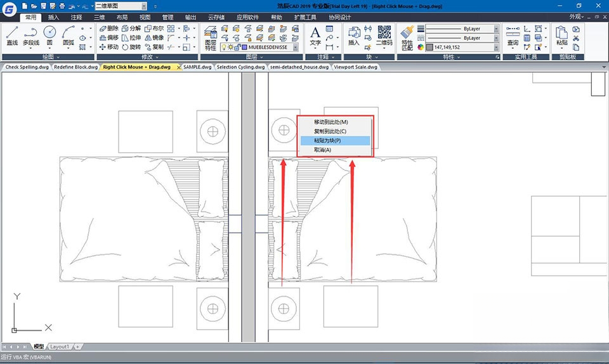Viewport: 609px width, 364px height.
Task: Click the Print icon in quick access toolbar
Action: coord(62,6)
